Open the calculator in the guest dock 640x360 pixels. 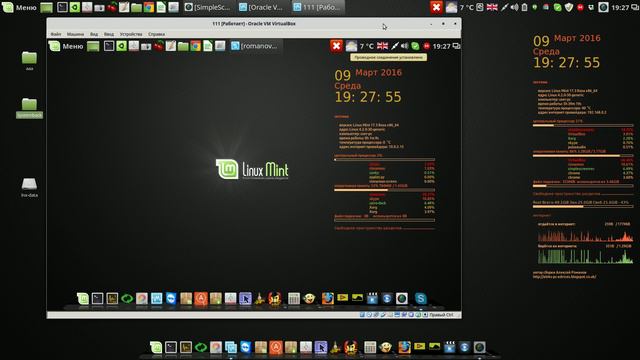click(x=293, y=299)
